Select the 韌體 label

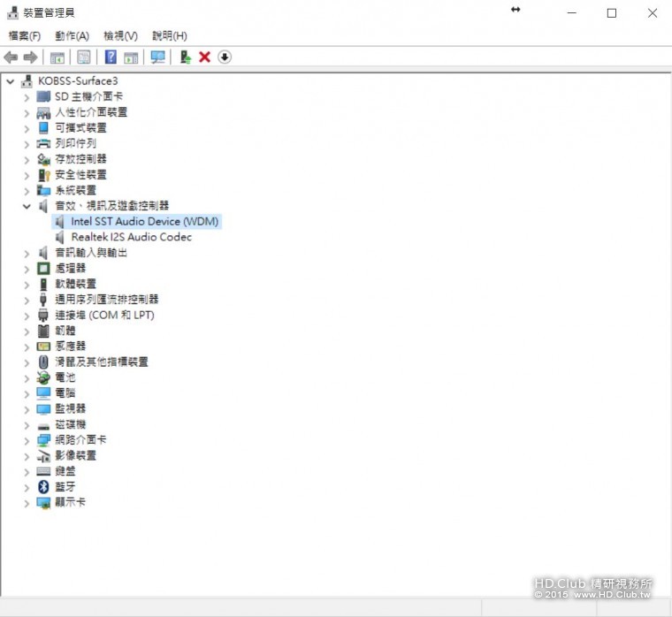(65, 331)
